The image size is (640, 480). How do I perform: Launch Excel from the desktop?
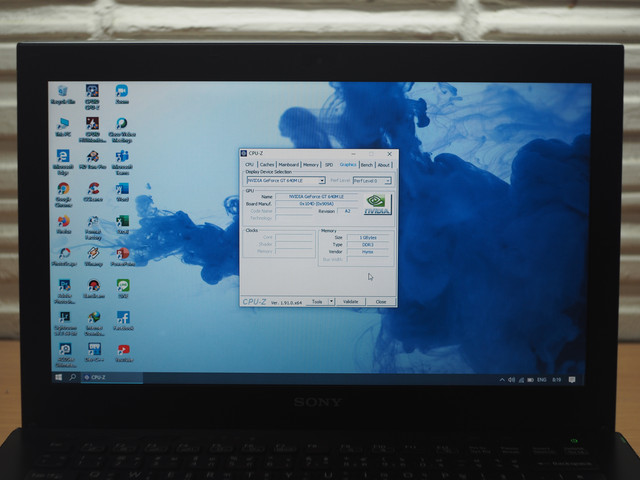click(x=122, y=224)
